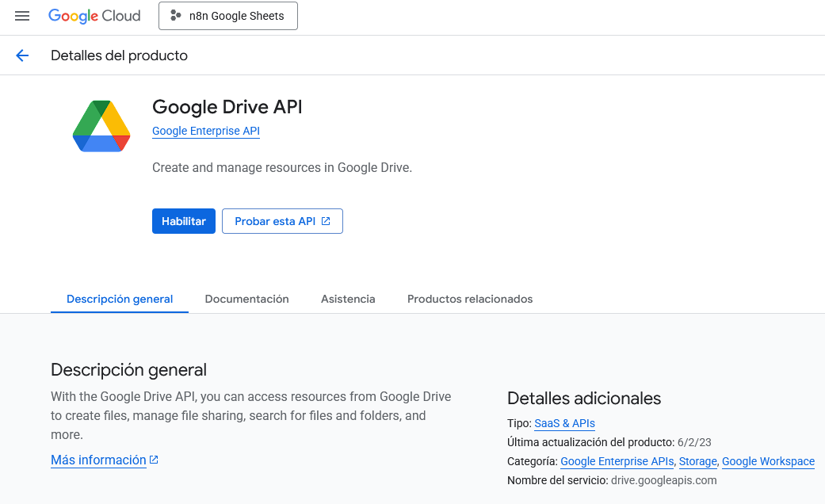The height and width of the screenshot is (504, 825).
Task: Open the navigation hamburger menu
Action: pyautogui.click(x=21, y=15)
